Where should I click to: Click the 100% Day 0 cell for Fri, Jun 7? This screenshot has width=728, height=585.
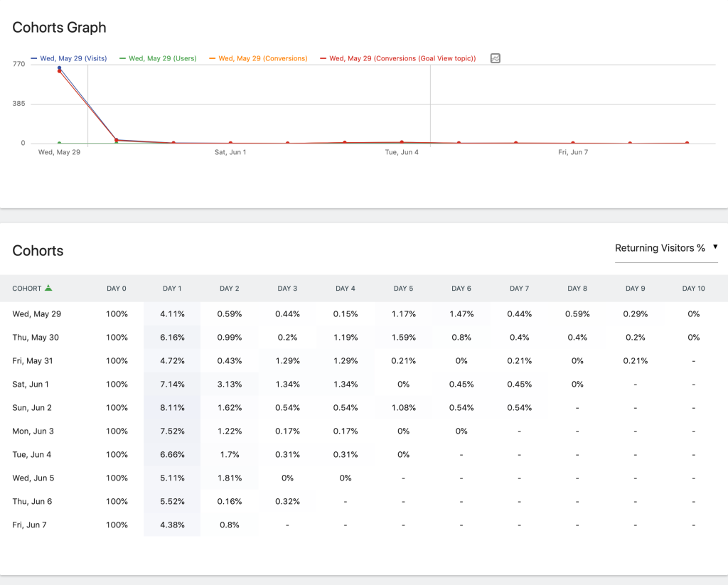pyautogui.click(x=117, y=525)
